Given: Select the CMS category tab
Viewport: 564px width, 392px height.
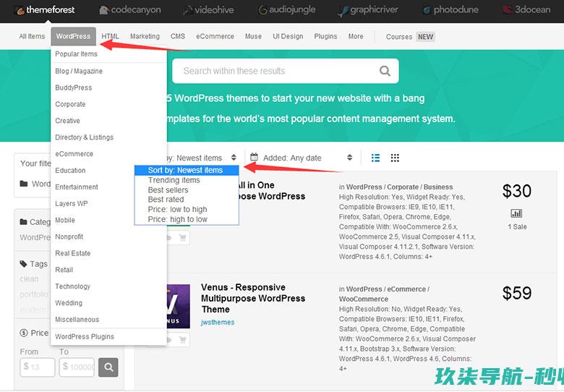Looking at the screenshot, I should [178, 36].
